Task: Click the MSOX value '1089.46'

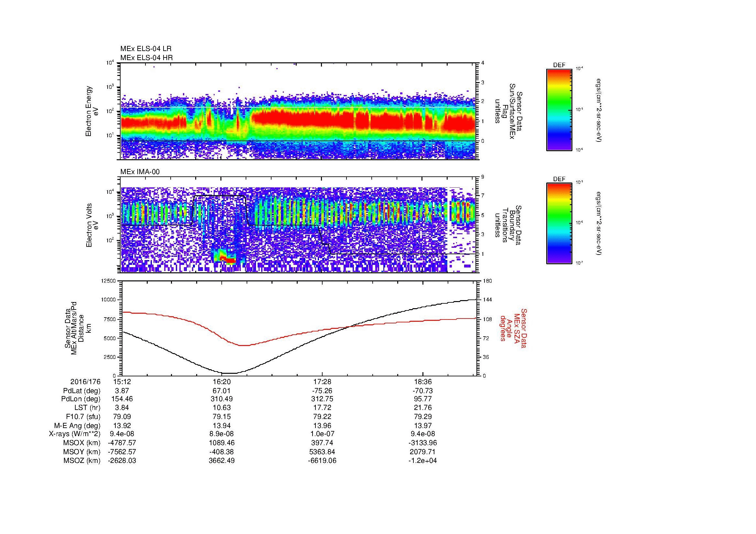Action: tap(222, 443)
